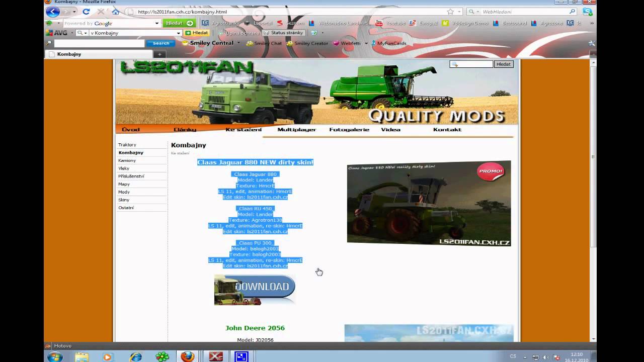Open the Skype icon in the toolbar
The height and width of the screenshot is (362, 644).
pyautogui.click(x=587, y=12)
